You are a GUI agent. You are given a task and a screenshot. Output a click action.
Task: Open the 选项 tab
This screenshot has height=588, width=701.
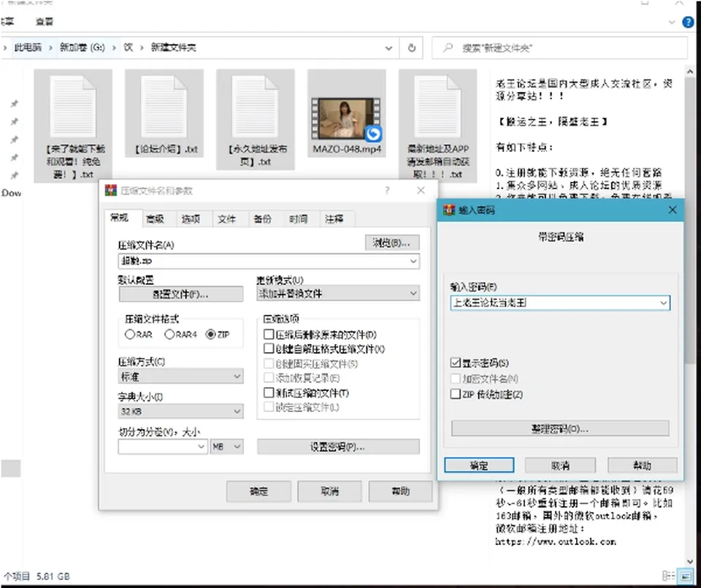[191, 218]
